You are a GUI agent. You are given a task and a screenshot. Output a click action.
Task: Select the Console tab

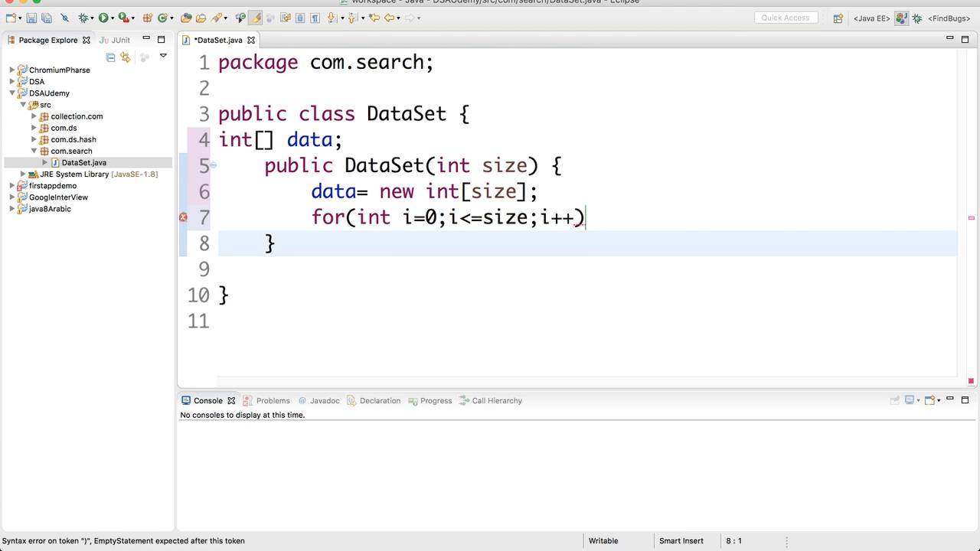click(x=207, y=400)
